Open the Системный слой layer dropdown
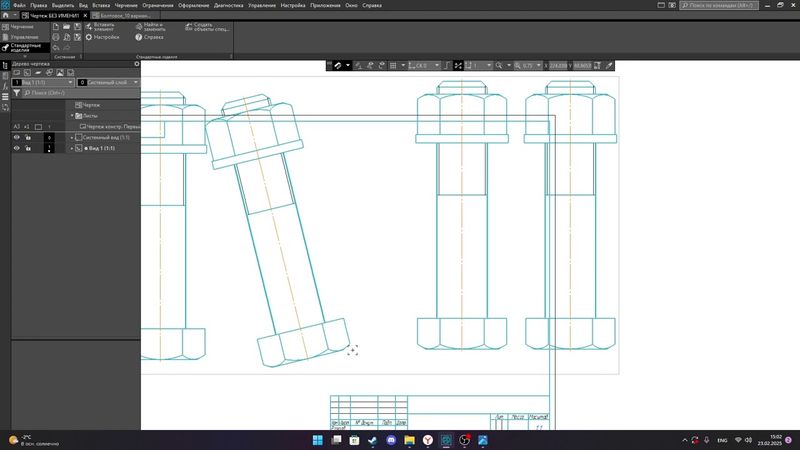 [x=136, y=82]
